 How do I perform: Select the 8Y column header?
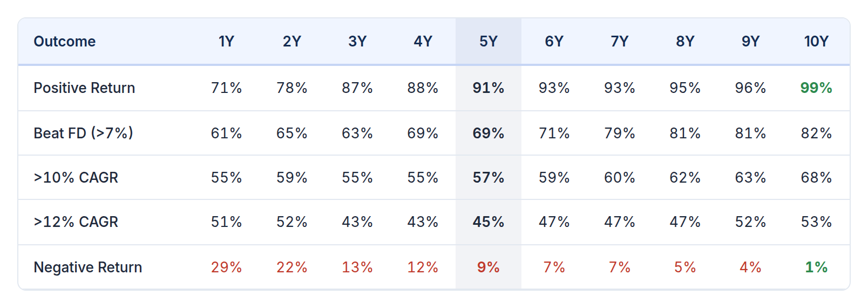click(x=685, y=42)
